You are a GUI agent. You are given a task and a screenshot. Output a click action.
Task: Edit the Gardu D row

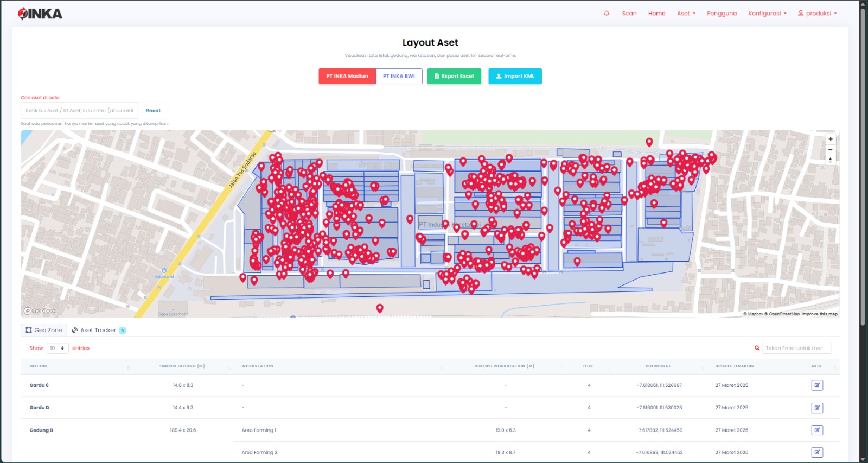click(x=817, y=408)
